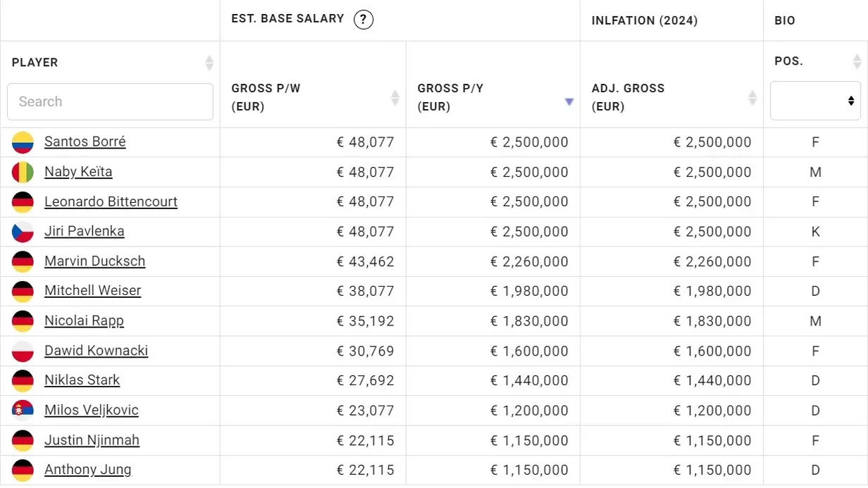Open Niklas Stark player link
The width and height of the screenshot is (868, 488).
[82, 380]
